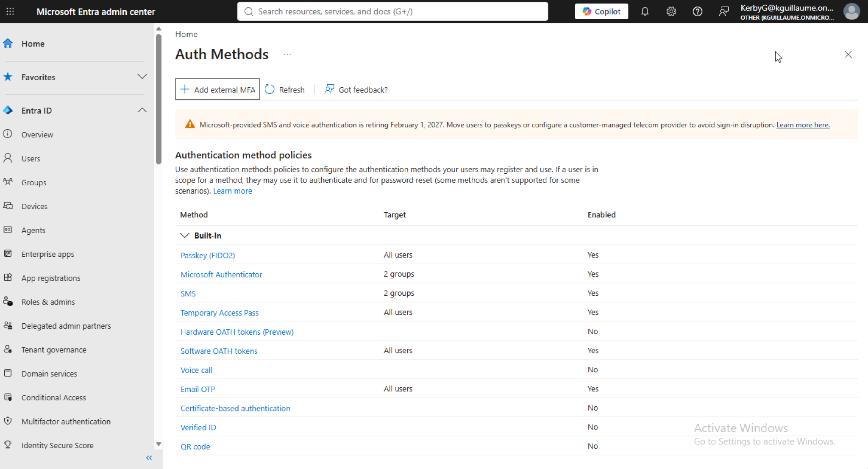This screenshot has height=469, width=868.
Task: Open Overview in the sidebar
Action: (x=37, y=135)
